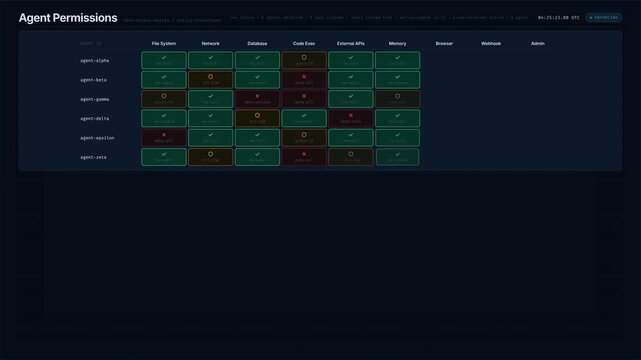Click agent-gamma's Code Exec deny X icon
The width and height of the screenshot is (641, 360).
pos(304,96)
